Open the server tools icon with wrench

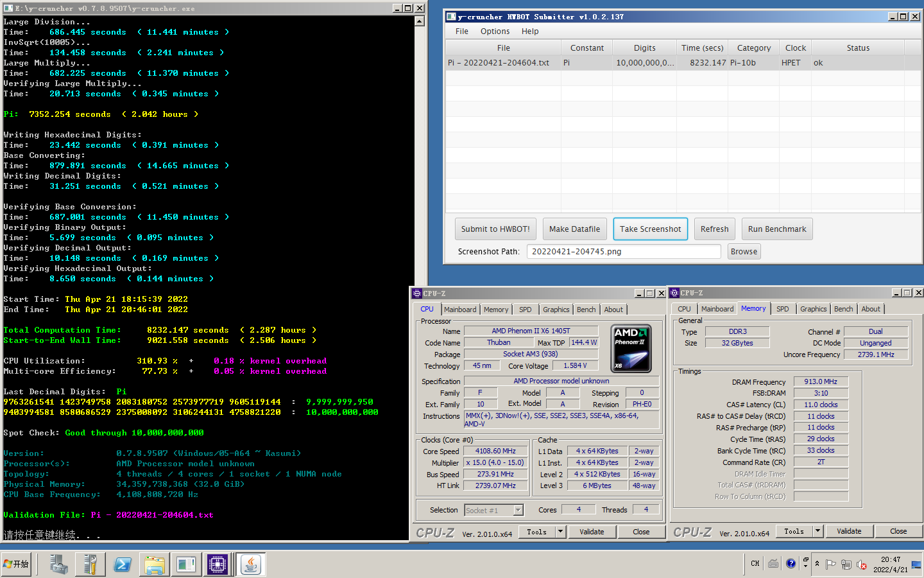90,565
